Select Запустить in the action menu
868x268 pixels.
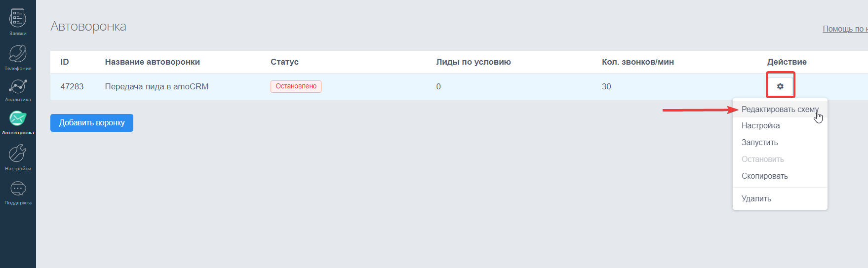pyautogui.click(x=780, y=143)
